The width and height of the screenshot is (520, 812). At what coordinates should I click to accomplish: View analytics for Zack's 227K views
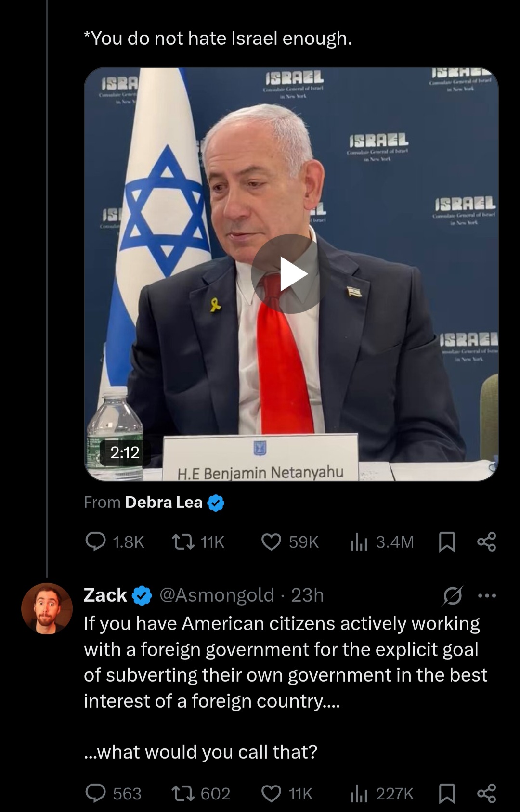(359, 793)
